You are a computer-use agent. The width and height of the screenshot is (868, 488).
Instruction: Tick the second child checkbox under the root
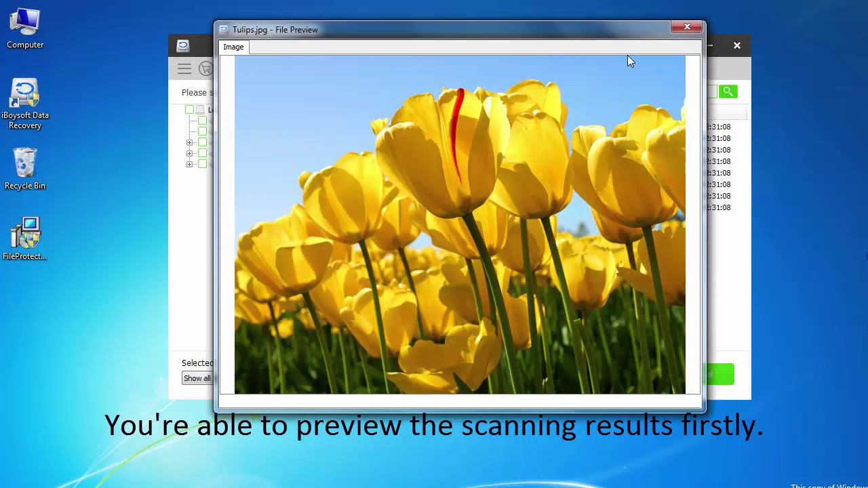coord(202,131)
